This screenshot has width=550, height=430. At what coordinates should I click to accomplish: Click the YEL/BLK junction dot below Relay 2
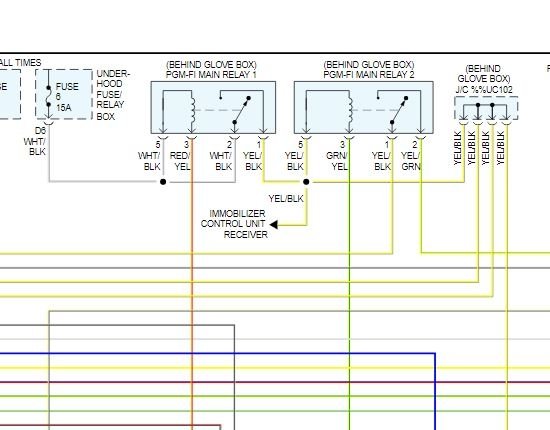(306, 182)
